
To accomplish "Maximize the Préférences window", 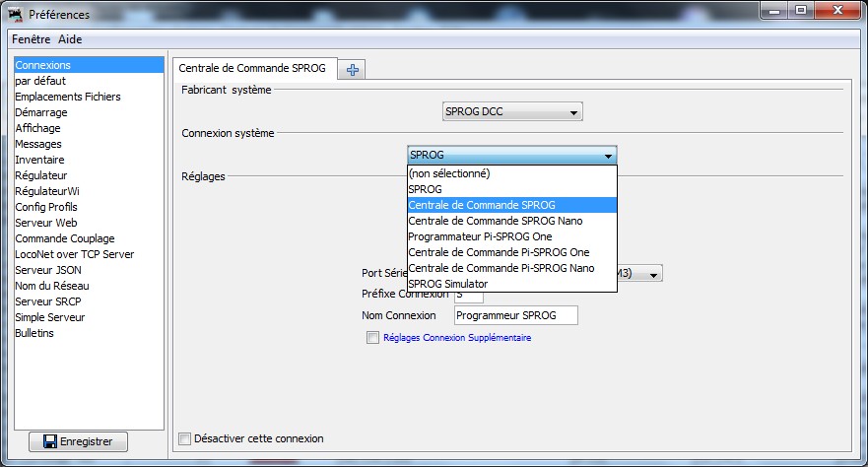I will pyautogui.click(x=801, y=11).
